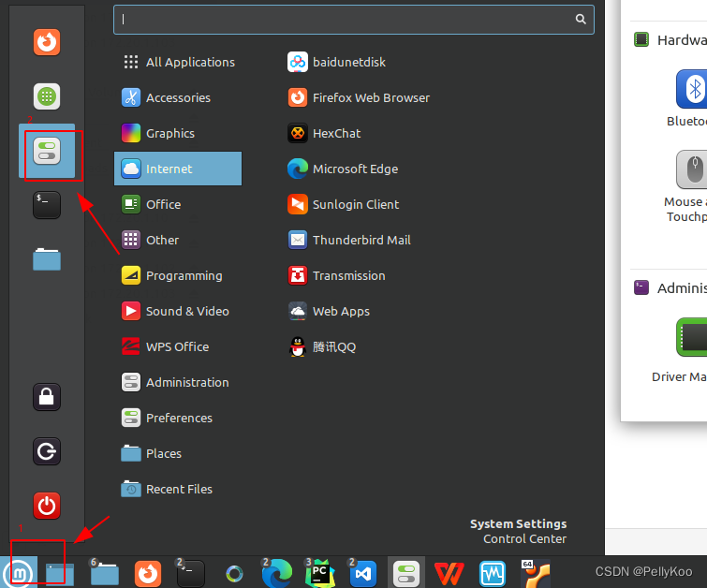Screen dimensions: 707x588
Task: Open Mouse and Touchpad in the System Settings window
Action: point(687,186)
